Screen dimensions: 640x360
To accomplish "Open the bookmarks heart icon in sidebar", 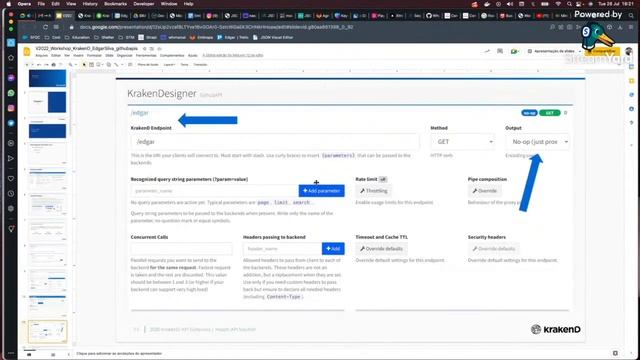I will pos(11,178).
